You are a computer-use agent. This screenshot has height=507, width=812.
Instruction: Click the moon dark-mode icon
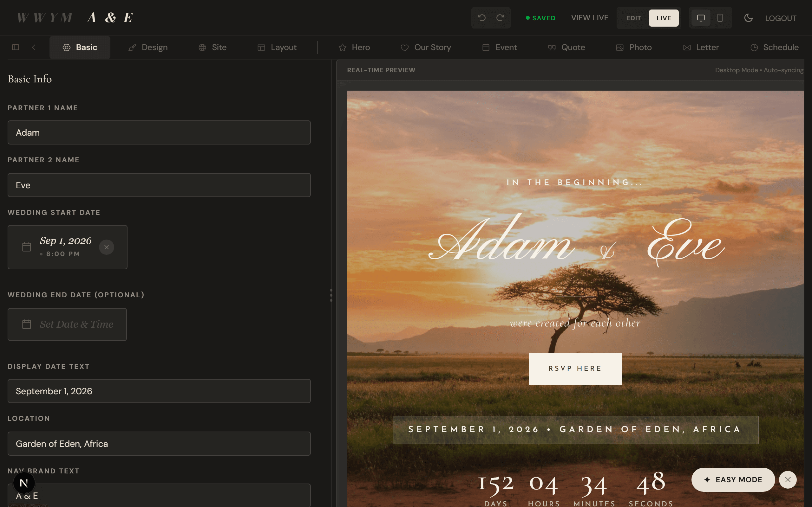[x=749, y=18]
